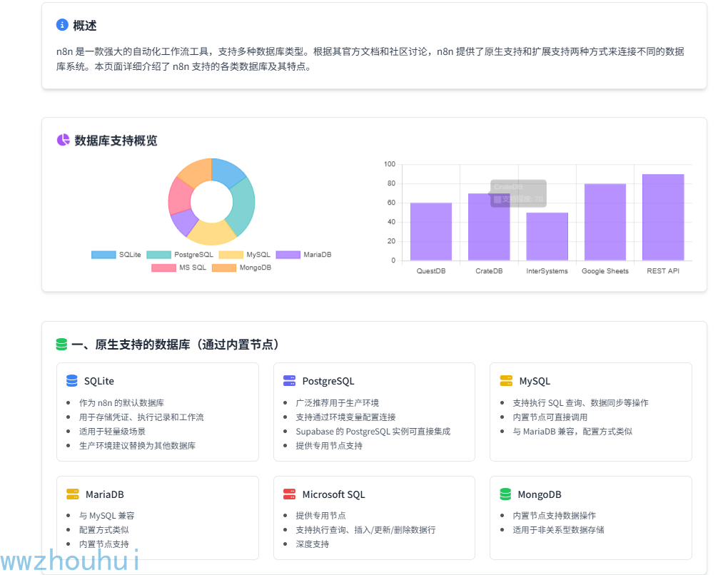
Task: Click the green MongoDB database icon
Action: (x=505, y=494)
